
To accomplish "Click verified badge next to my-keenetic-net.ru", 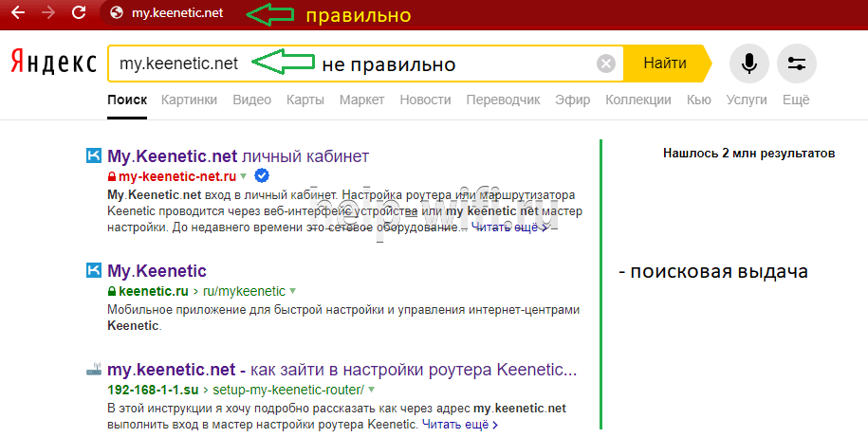I will click(x=262, y=176).
